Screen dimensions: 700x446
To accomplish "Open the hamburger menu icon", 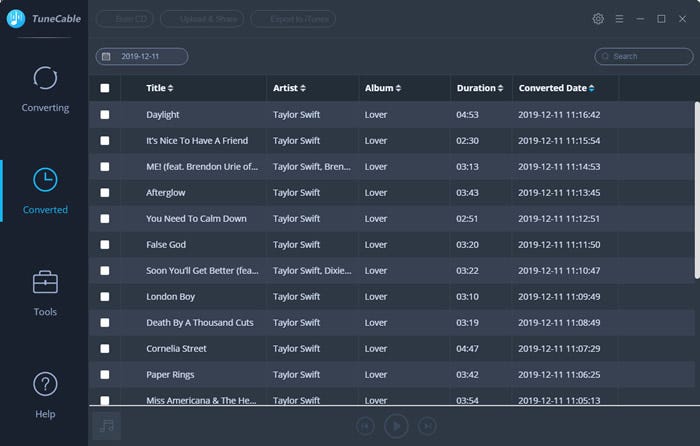I will [x=619, y=19].
